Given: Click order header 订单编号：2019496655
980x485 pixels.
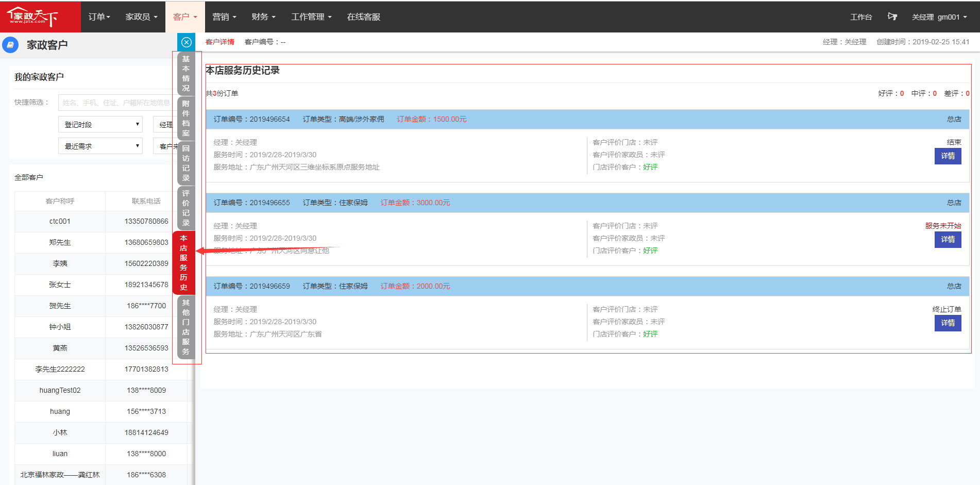Looking at the screenshot, I should tap(251, 203).
